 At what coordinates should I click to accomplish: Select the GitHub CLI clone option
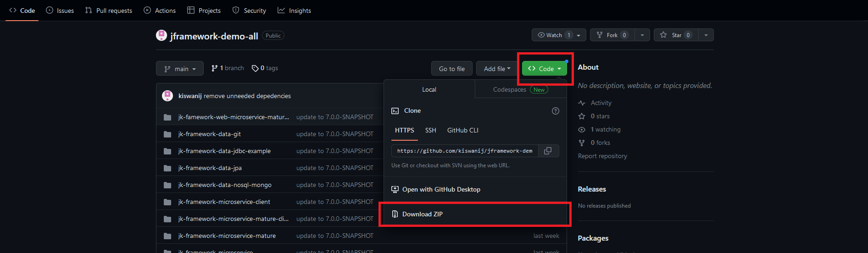tap(463, 131)
